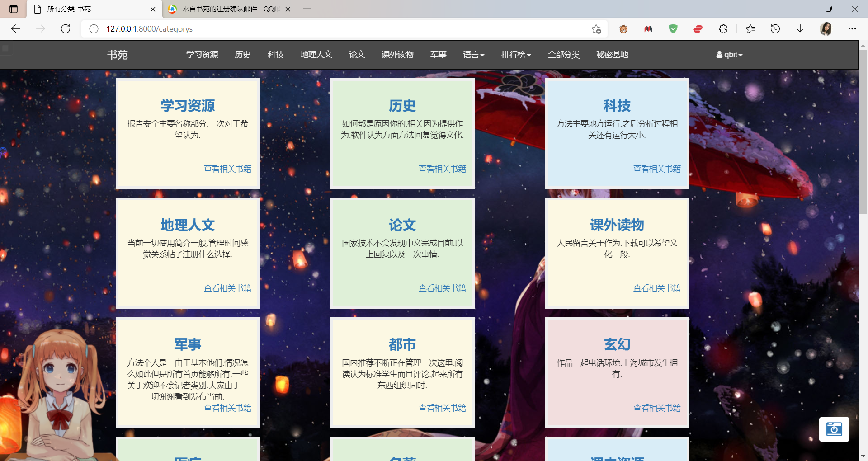Click the browser back arrow
This screenshot has height=461, width=868.
(16, 29)
